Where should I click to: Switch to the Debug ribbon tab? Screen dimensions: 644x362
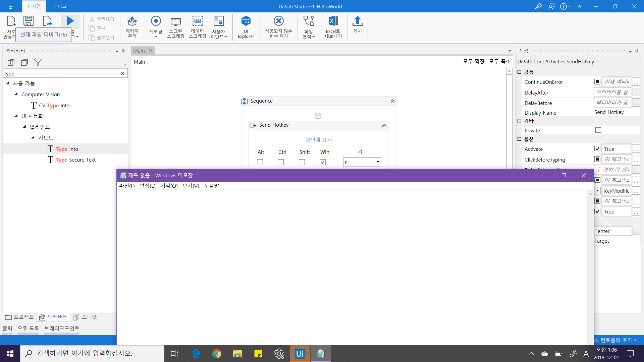pos(60,6)
